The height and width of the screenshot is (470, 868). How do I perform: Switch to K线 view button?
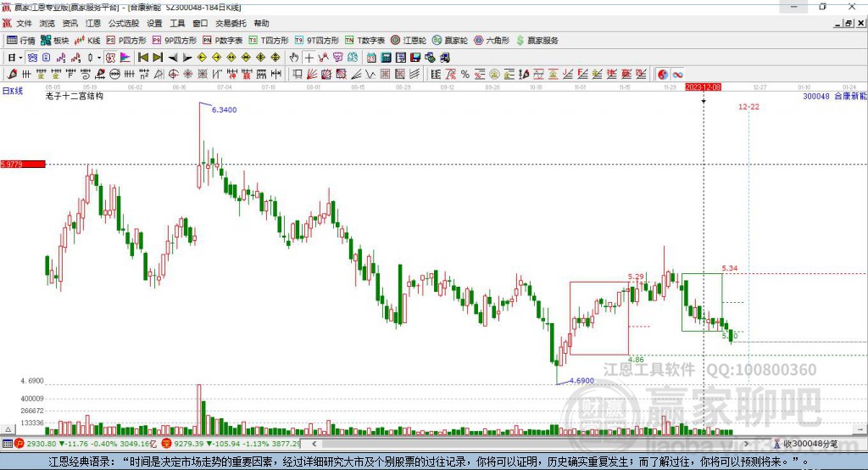(x=87, y=41)
